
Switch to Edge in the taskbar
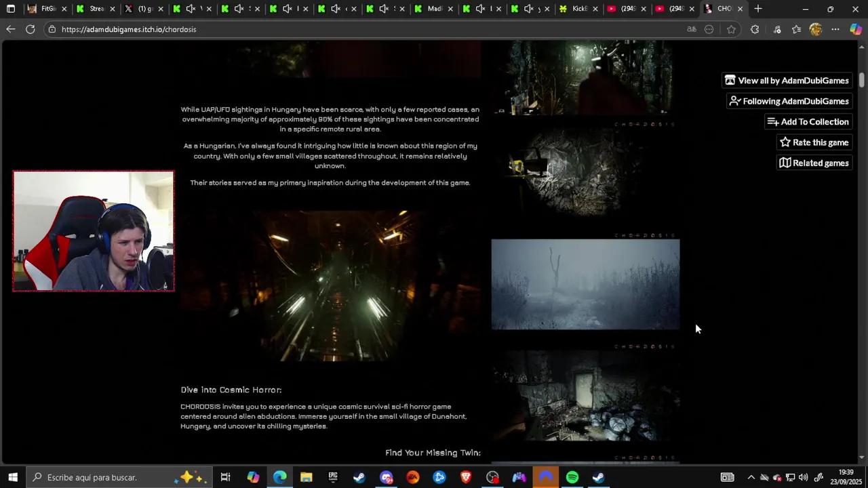[x=279, y=477]
